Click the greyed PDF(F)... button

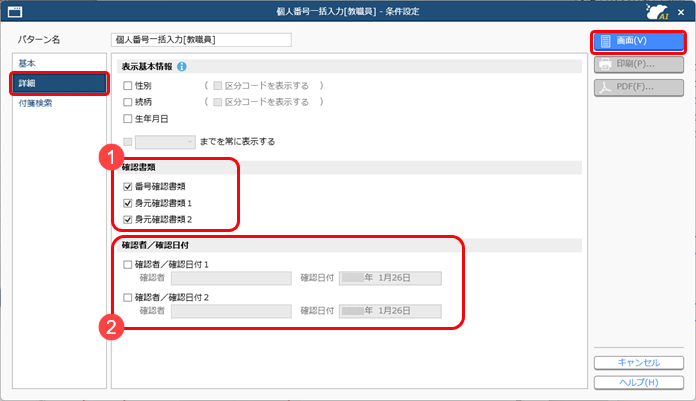tap(638, 87)
